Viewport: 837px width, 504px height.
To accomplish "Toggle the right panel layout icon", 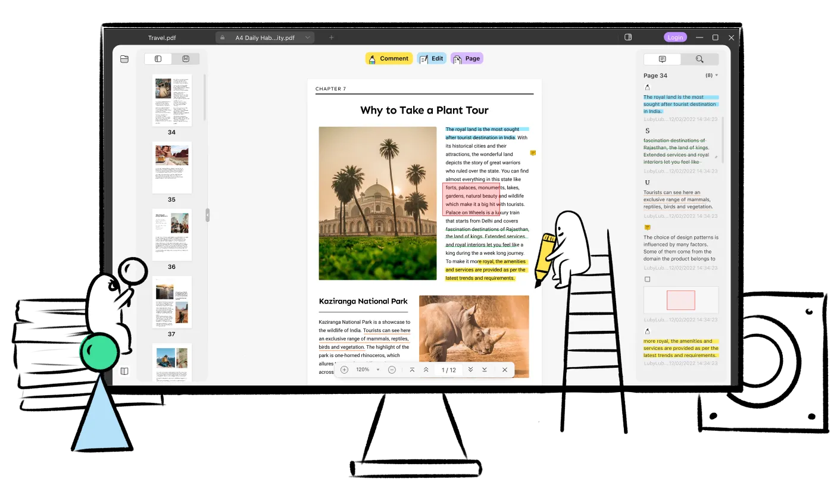I will tap(628, 37).
